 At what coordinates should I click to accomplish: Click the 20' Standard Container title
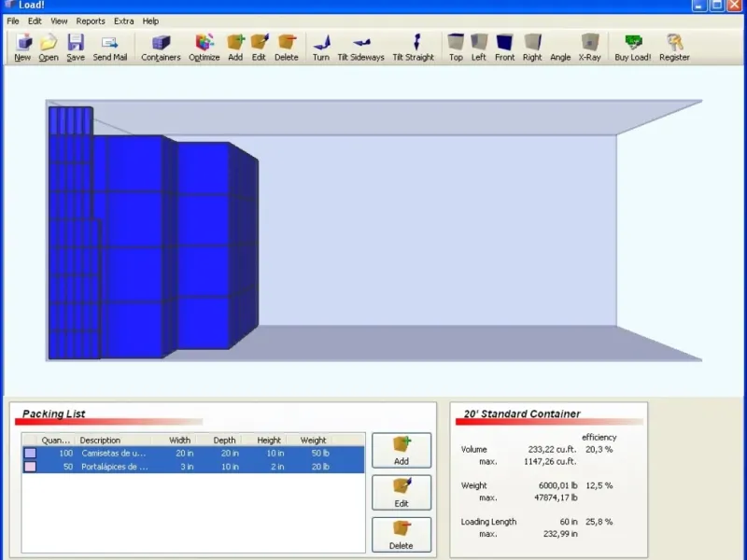click(x=522, y=413)
